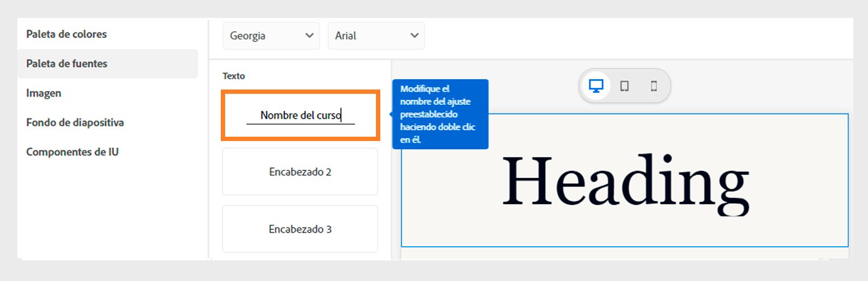Click the Nombre del curso name field
This screenshot has height=281, width=868.
pos(300,116)
